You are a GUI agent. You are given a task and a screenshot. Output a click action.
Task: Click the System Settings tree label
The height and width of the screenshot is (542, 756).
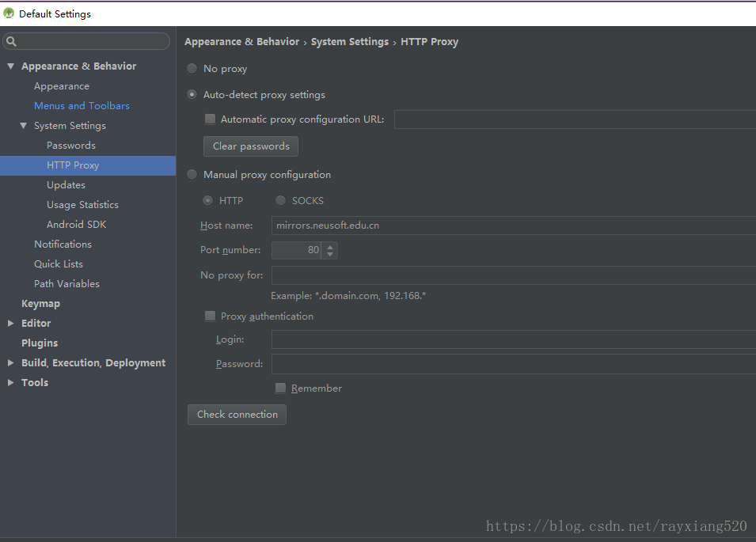[70, 126]
